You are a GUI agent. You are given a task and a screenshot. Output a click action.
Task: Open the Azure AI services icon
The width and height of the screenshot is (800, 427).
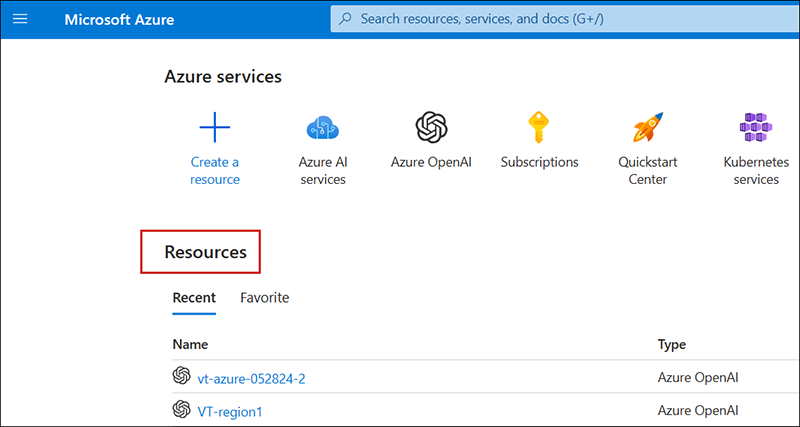coord(322,128)
